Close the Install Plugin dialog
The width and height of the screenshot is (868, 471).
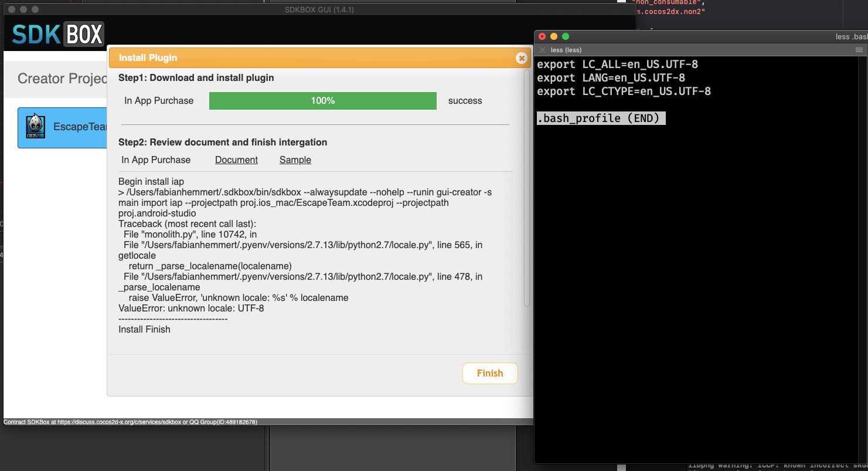(521, 58)
